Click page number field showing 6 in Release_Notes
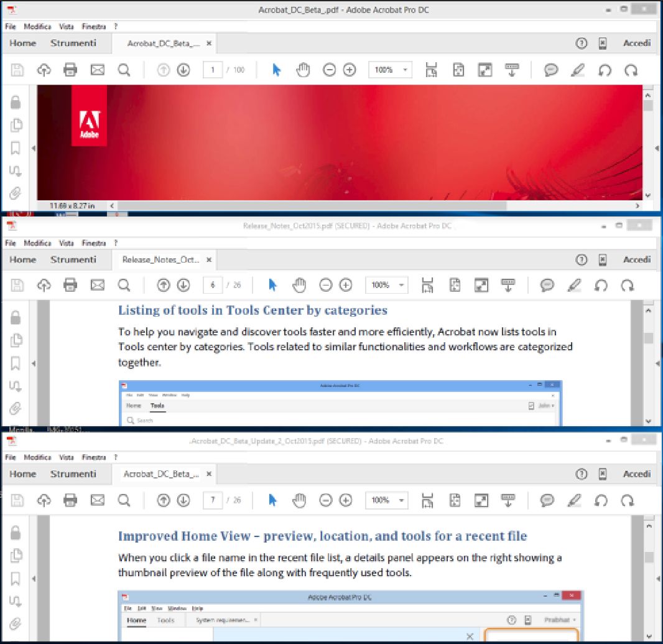Image resolution: width=663 pixels, height=644 pixels. pyautogui.click(x=213, y=285)
